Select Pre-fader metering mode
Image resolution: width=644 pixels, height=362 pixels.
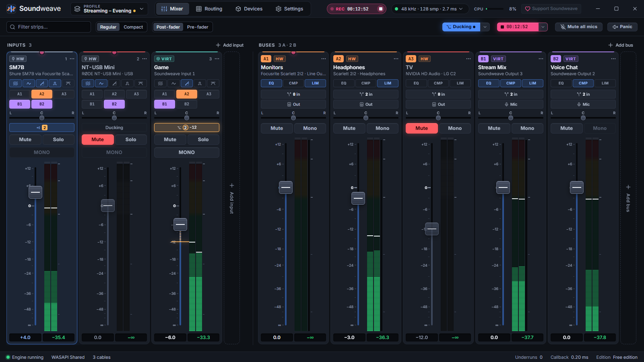click(x=198, y=27)
